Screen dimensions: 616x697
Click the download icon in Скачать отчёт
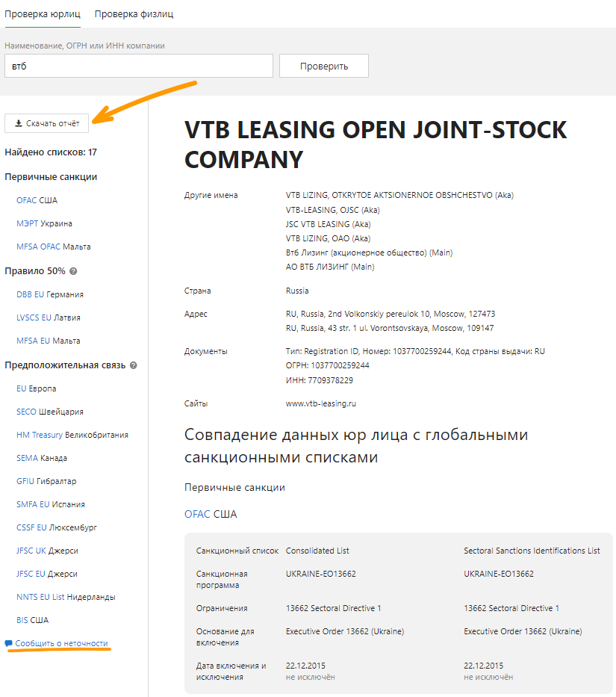[x=19, y=123]
